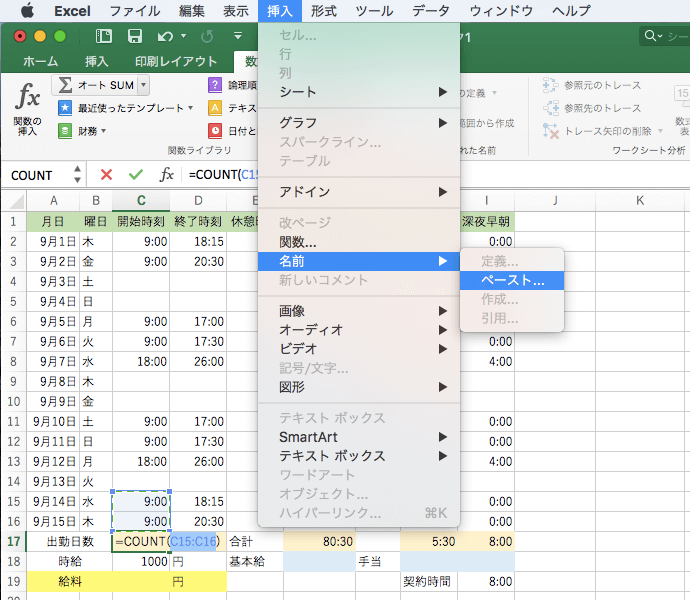Confirm formula with green checkmark
The height and width of the screenshot is (600, 690).
136,175
